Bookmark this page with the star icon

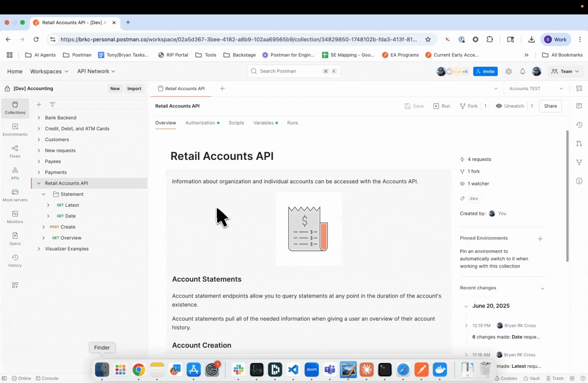(428, 39)
